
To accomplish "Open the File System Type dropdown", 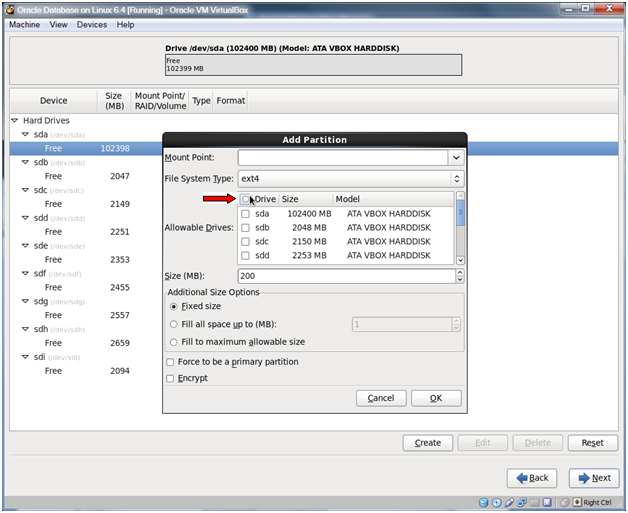I will [x=457, y=179].
